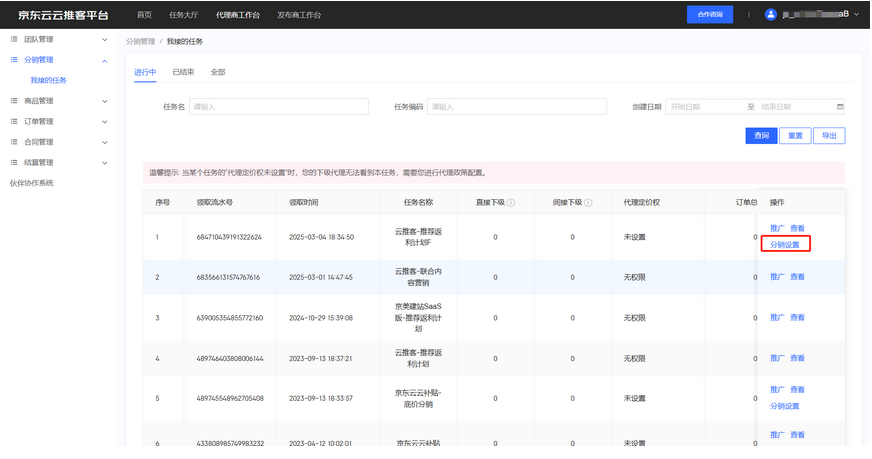The image size is (872, 459).
Task: Open 伙伴协作系统 in the sidebar
Action: [32, 183]
